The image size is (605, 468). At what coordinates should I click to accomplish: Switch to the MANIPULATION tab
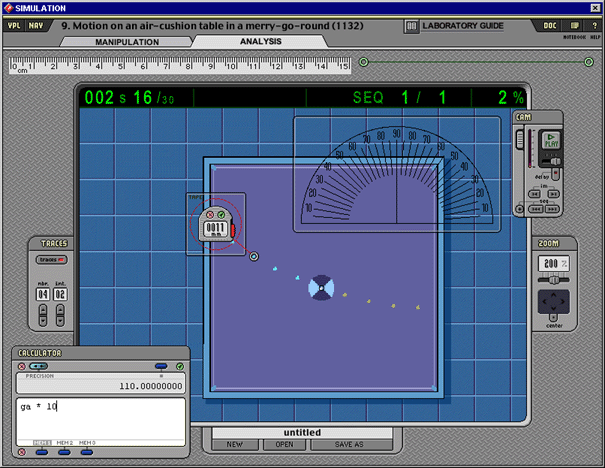click(x=127, y=43)
